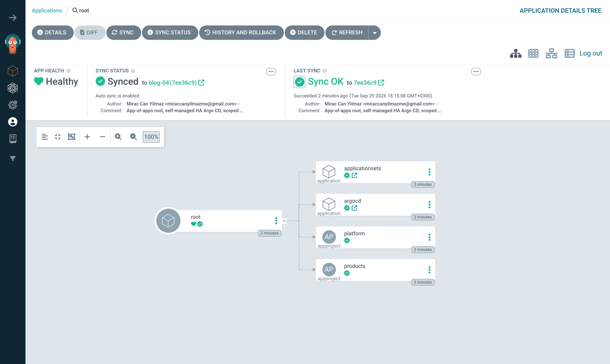Click 'Auto sync is enabled.' text
Viewport: 610px width, 364px height.
(118, 96)
